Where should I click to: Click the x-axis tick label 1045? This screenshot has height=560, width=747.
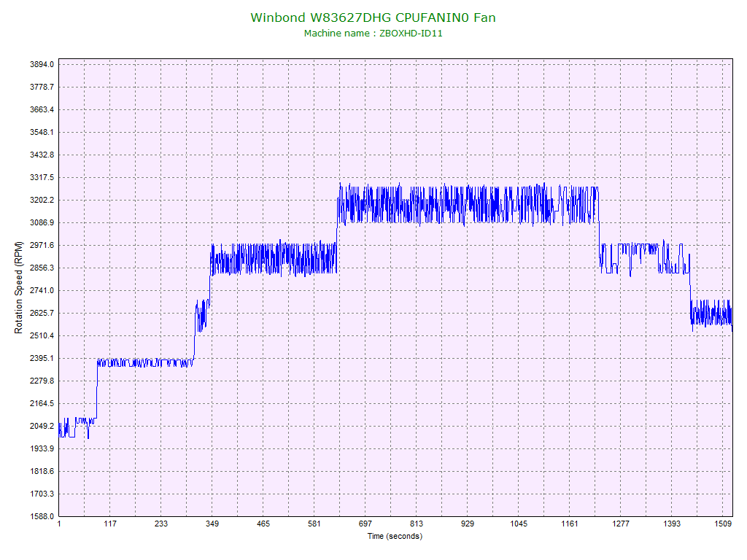pyautogui.click(x=519, y=524)
